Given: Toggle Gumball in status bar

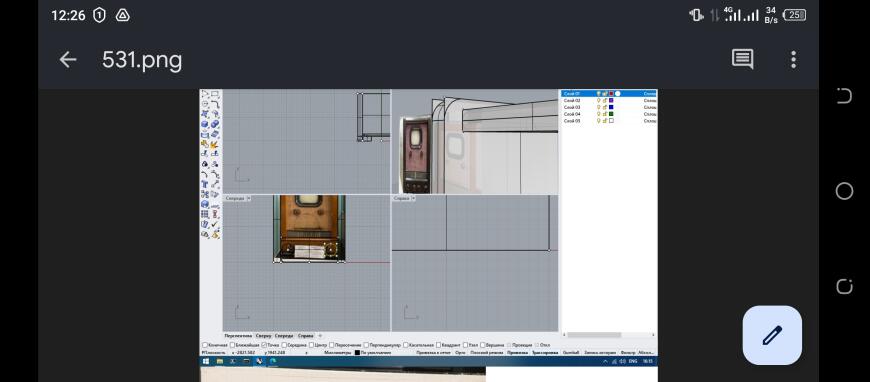Looking at the screenshot, I should [x=570, y=353].
